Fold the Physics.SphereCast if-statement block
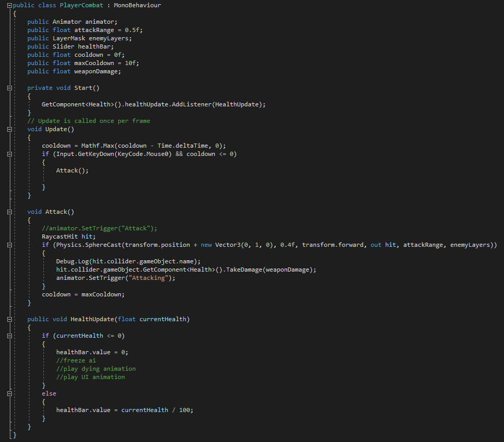Image resolution: width=504 pixels, height=442 pixels. tap(10, 245)
